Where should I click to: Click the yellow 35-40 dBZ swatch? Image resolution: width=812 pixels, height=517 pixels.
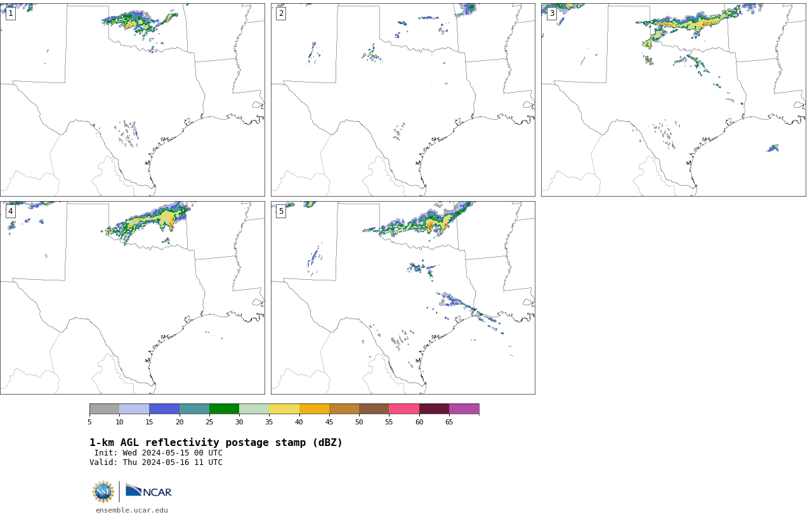pyautogui.click(x=284, y=409)
